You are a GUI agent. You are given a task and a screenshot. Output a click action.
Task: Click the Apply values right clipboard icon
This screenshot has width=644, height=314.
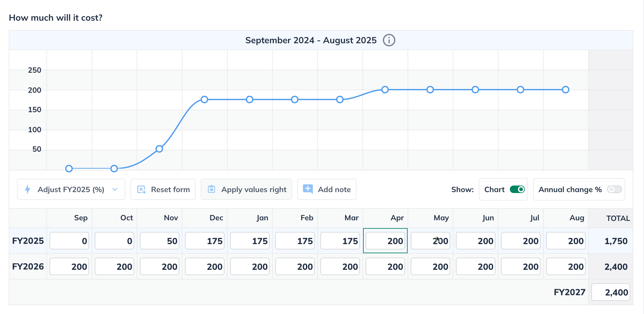pos(212,189)
